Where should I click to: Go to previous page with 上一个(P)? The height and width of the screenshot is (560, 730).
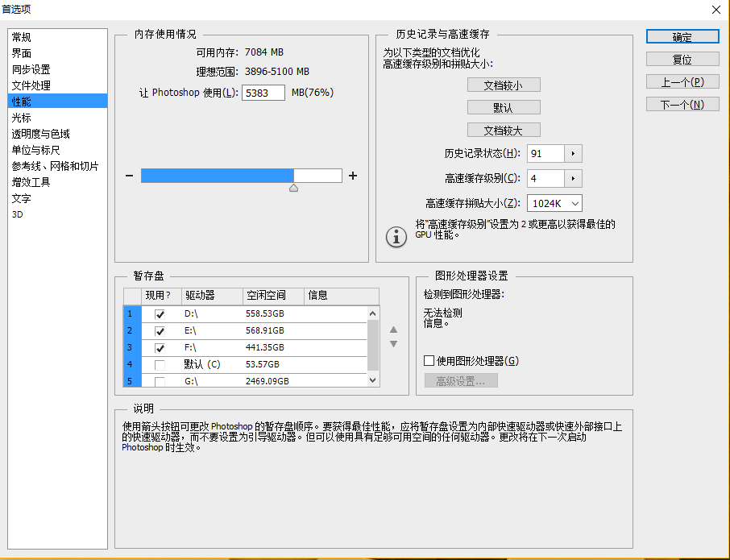(682, 82)
